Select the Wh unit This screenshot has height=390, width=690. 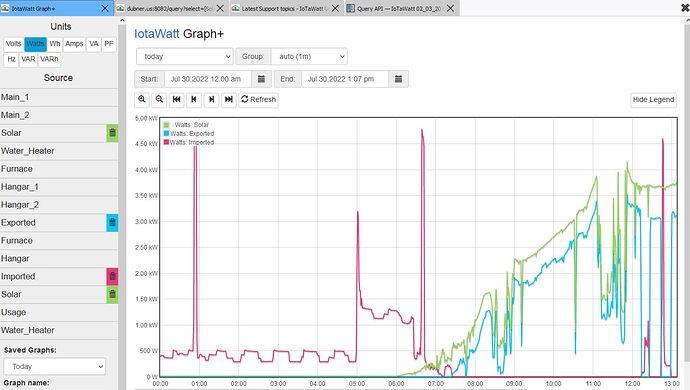pos(55,44)
